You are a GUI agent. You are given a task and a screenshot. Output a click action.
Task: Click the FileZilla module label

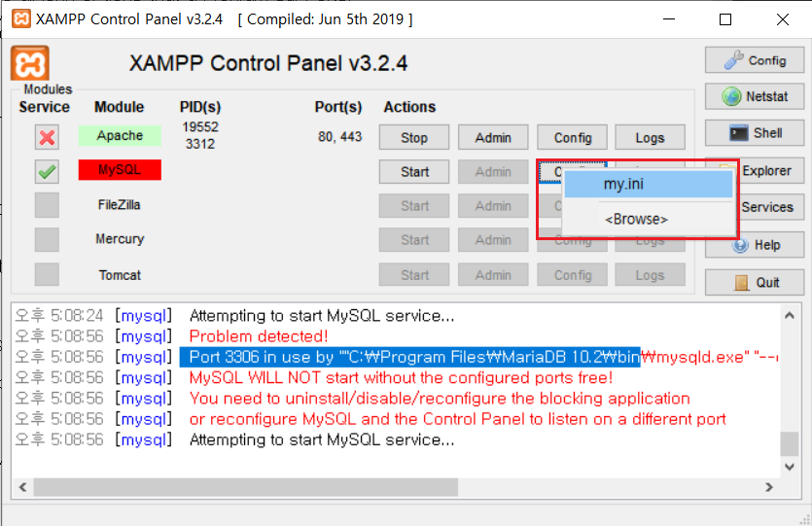[x=119, y=205]
